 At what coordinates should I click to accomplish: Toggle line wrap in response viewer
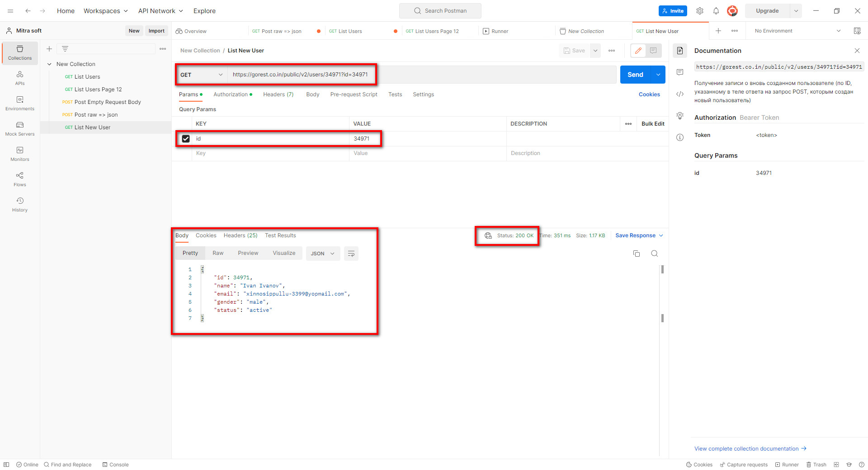point(351,254)
